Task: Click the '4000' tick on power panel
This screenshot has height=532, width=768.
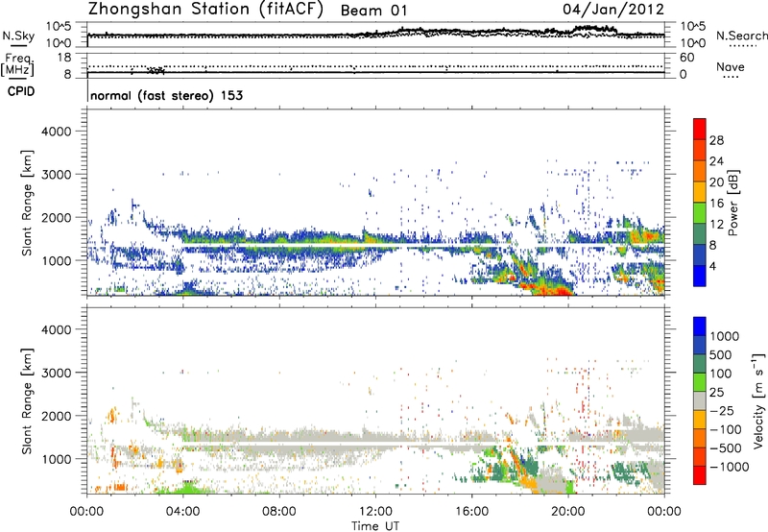Action: (57, 132)
